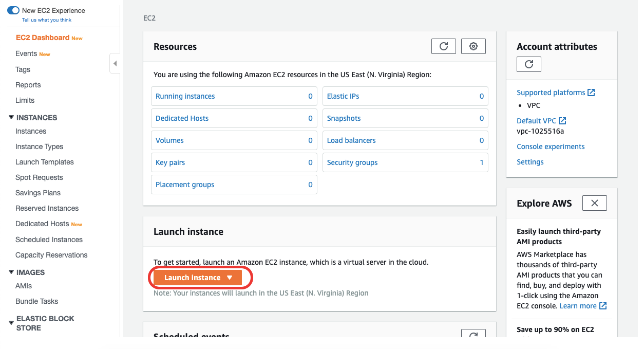The width and height of the screenshot is (644, 349).
Task: Open Resources settings gear
Action: 473,46
